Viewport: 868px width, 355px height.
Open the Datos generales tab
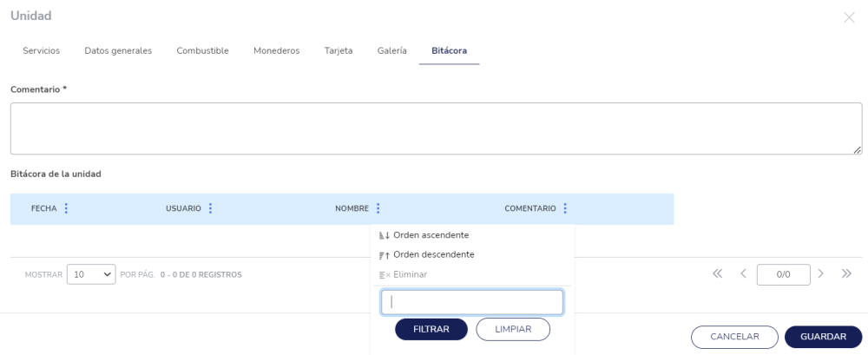(118, 50)
